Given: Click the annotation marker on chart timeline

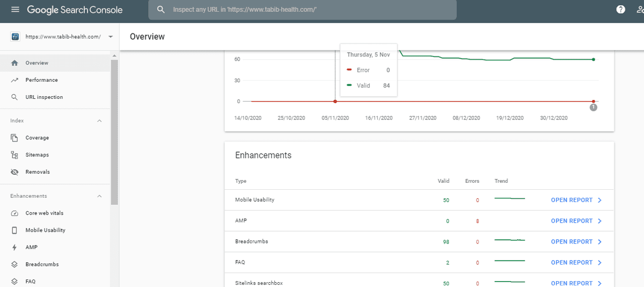Looking at the screenshot, I should (x=594, y=107).
